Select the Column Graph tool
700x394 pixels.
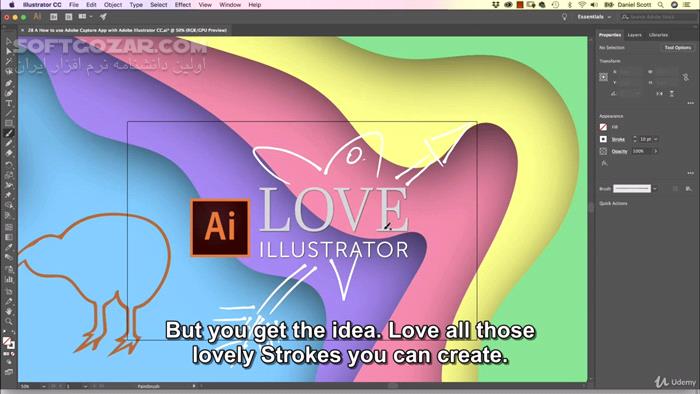click(x=9, y=280)
